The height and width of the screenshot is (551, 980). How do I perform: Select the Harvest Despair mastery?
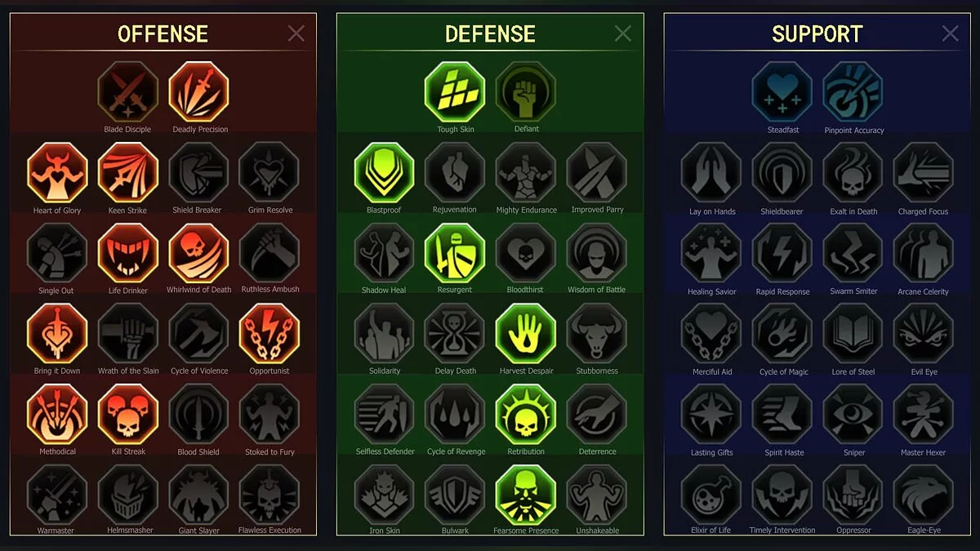tap(526, 334)
